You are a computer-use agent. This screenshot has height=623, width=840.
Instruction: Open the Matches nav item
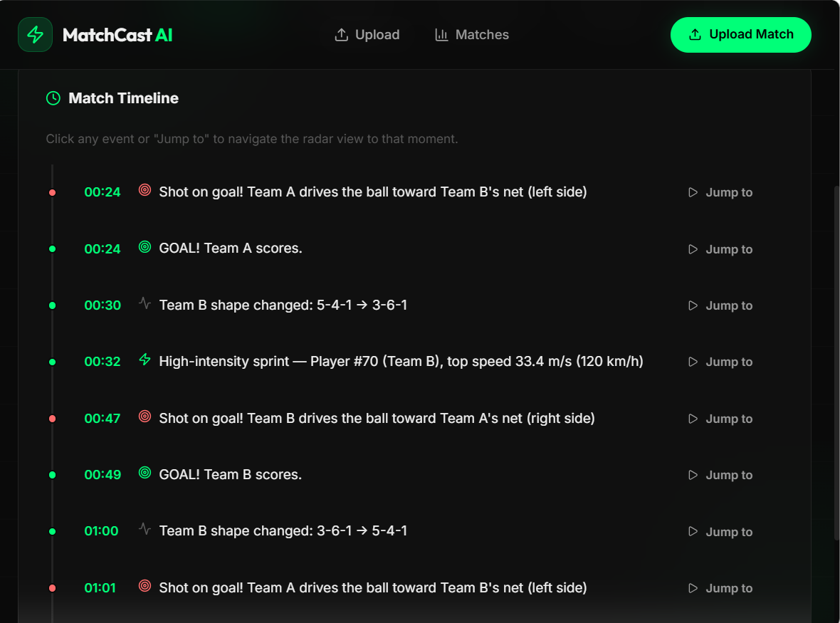472,35
